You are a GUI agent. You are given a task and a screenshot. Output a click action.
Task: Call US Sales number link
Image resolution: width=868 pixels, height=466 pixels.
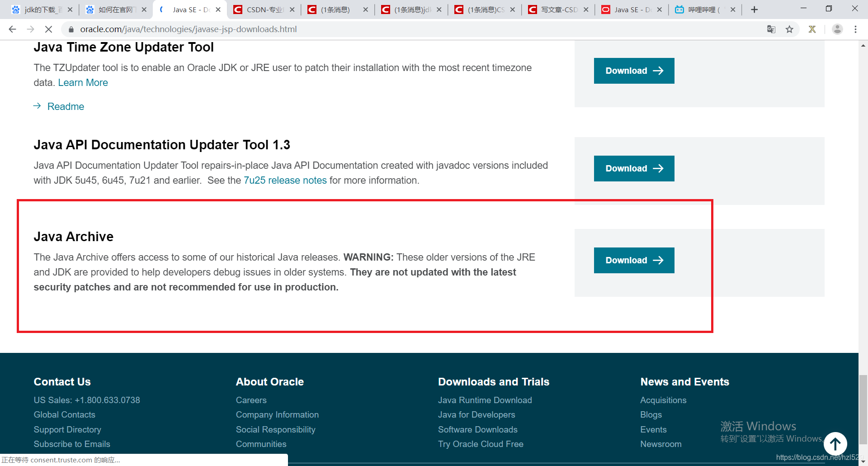87,400
